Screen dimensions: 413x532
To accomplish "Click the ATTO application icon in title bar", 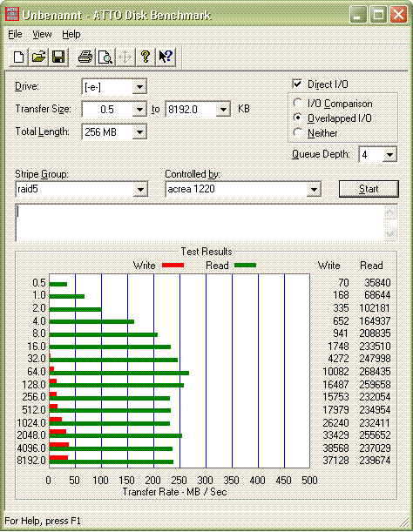I will point(12,14).
